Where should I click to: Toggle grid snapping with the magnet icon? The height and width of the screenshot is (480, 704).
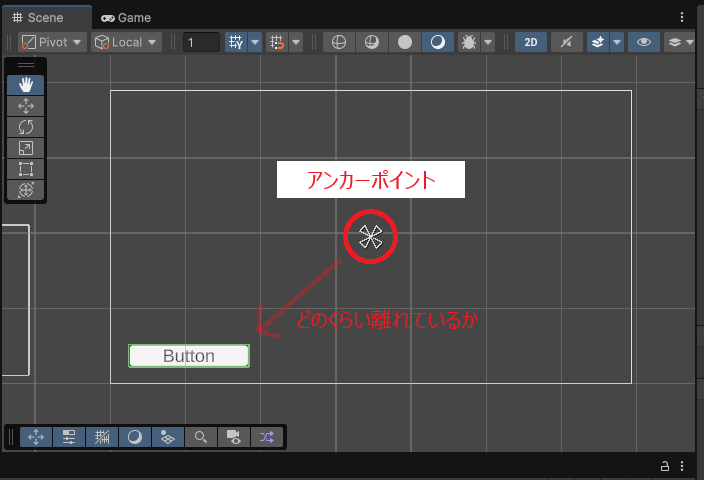277,42
